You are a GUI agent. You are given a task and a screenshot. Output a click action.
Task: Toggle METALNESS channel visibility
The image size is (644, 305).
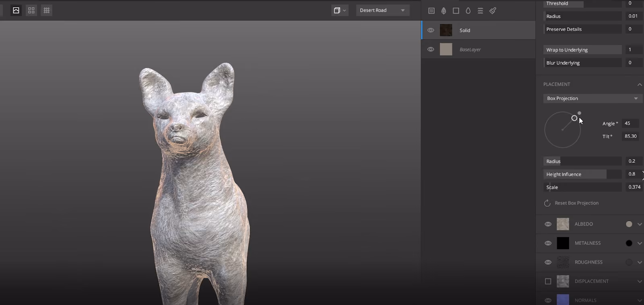(x=548, y=243)
